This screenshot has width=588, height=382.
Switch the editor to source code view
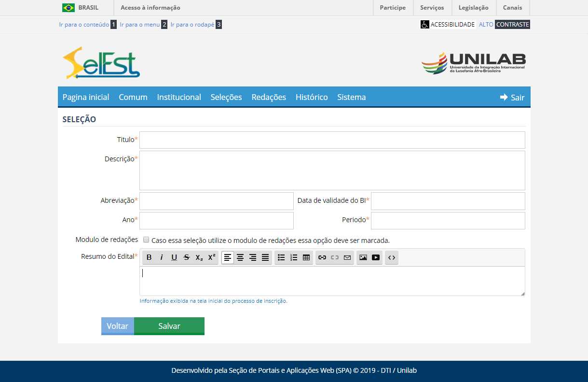pyautogui.click(x=392, y=257)
